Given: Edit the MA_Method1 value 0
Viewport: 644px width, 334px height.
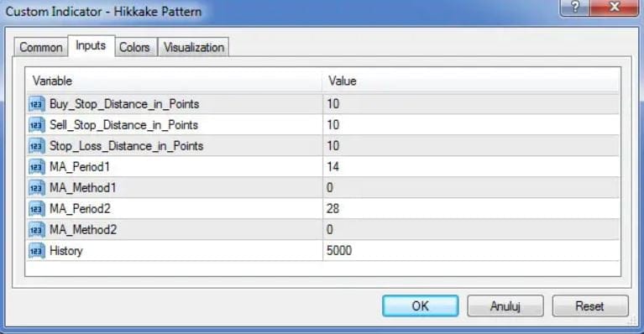Looking at the screenshot, I should pyautogui.click(x=471, y=188).
